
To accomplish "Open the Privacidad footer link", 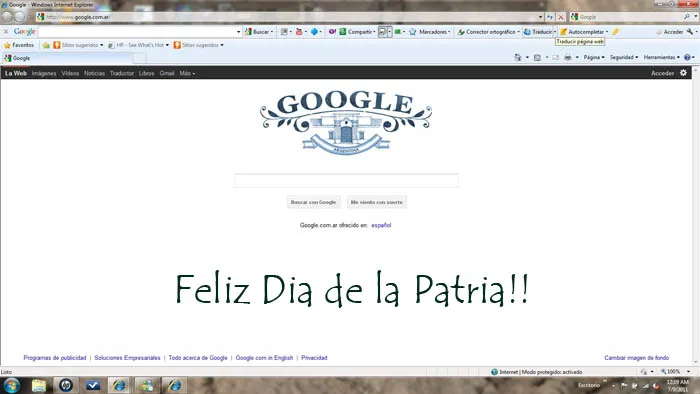I will coord(314,358).
